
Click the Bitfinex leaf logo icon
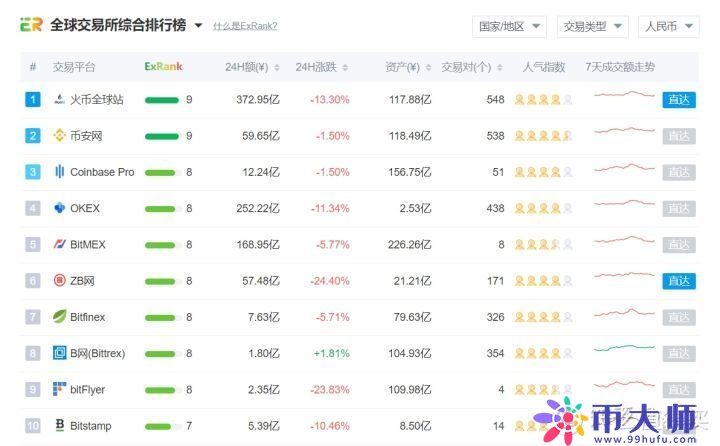[59, 317]
